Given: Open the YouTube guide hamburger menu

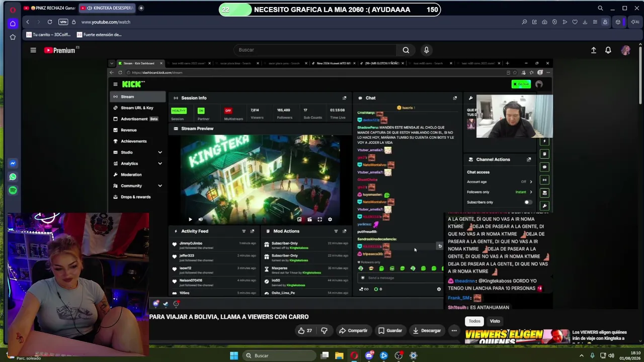Looking at the screenshot, I should [33, 50].
